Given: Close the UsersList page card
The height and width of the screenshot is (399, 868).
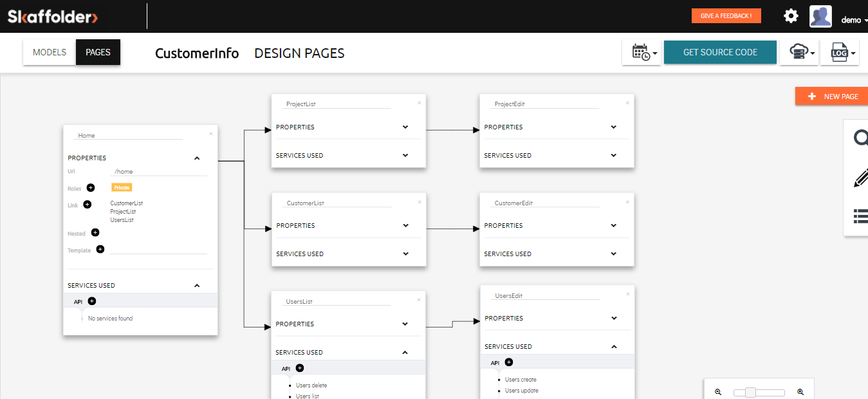Looking at the screenshot, I should pos(420,300).
